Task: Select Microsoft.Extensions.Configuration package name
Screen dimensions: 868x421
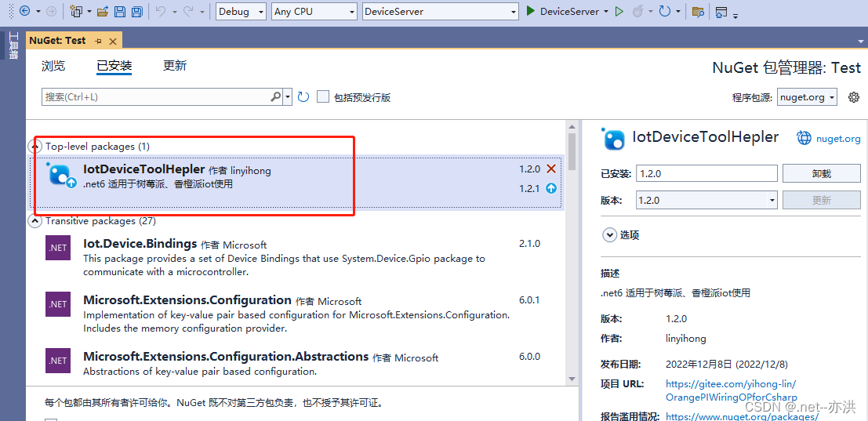Action: pos(187,300)
